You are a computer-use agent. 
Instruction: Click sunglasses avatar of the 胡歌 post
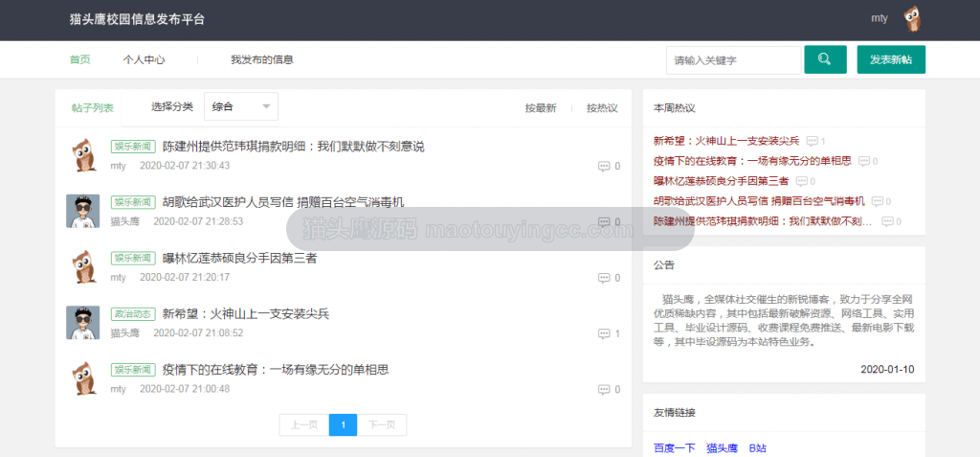click(83, 211)
